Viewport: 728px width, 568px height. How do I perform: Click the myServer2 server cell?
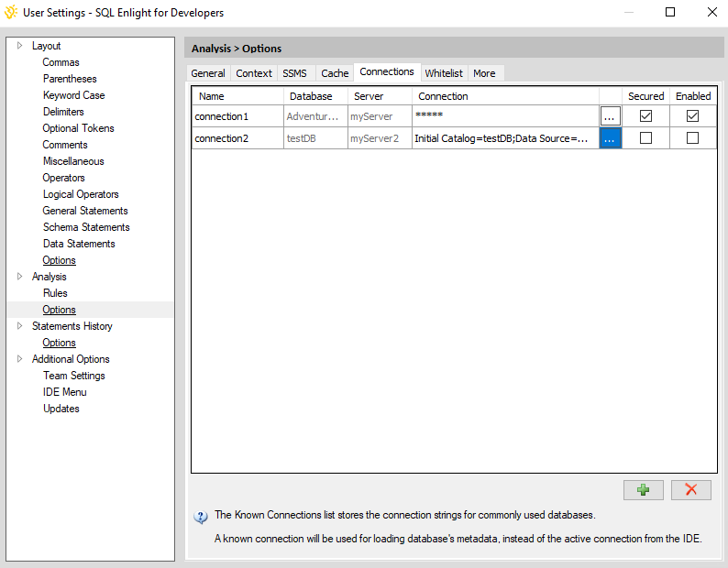380,138
